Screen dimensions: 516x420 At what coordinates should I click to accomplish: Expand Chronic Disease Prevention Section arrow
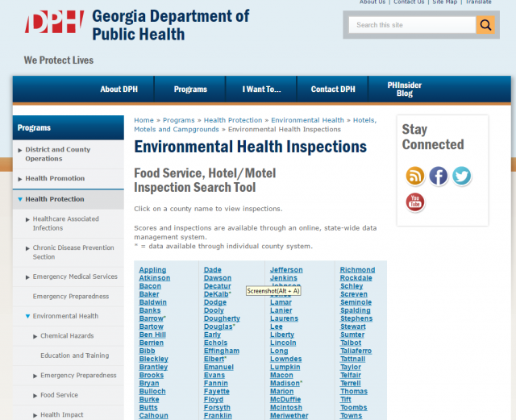point(27,248)
